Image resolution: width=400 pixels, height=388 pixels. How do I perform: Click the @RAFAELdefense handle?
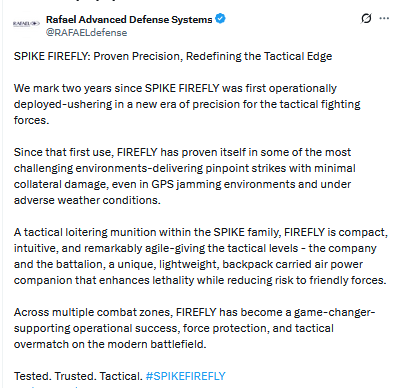coord(86,33)
